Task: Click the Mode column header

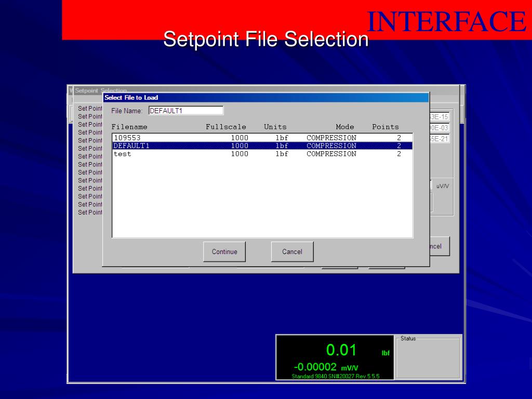Action: pyautogui.click(x=345, y=127)
